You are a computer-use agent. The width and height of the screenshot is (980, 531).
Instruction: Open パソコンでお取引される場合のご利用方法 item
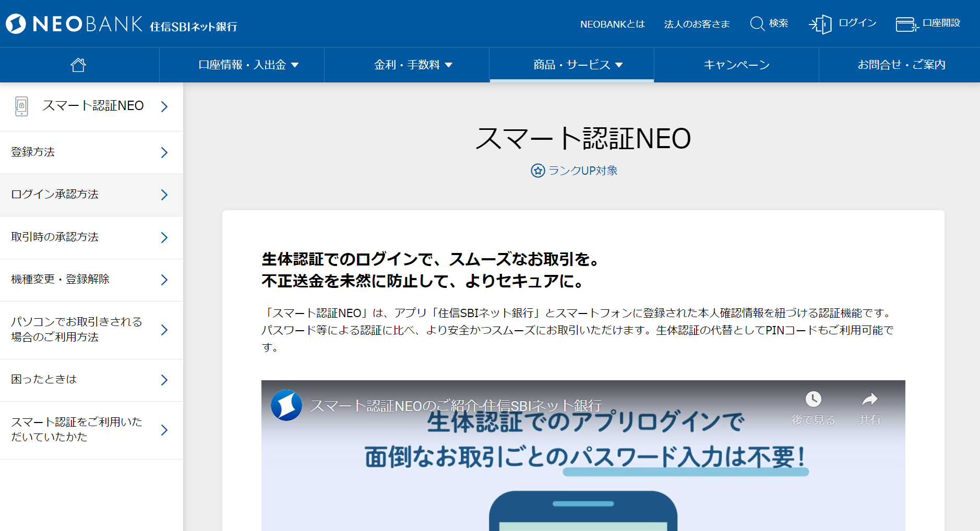[91, 330]
